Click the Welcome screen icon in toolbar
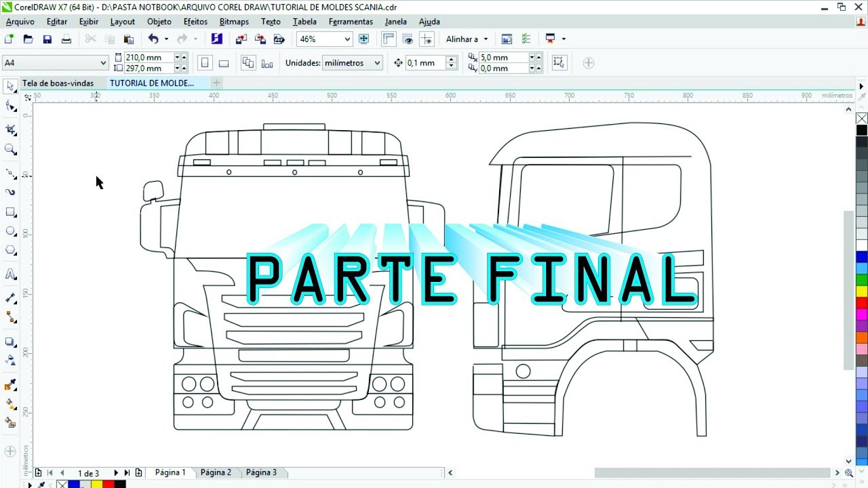The image size is (868, 488). click(507, 39)
